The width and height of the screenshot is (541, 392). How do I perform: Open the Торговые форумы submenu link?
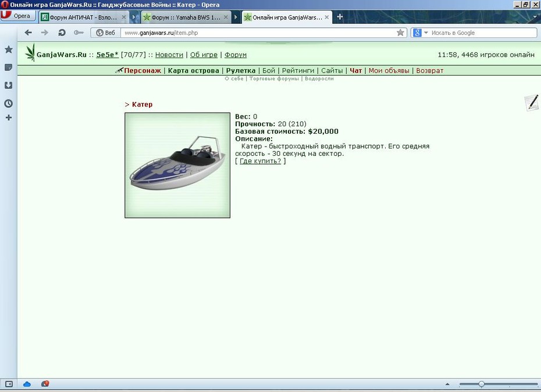pos(274,79)
